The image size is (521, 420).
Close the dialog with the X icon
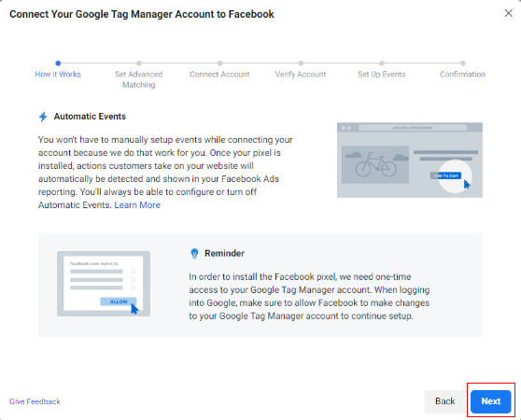pos(508,13)
